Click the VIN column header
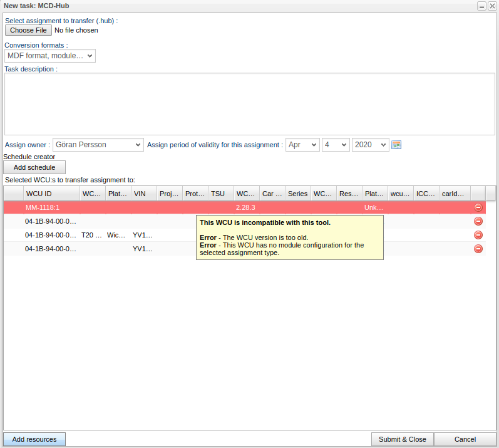The image size is (499, 448). [143, 194]
